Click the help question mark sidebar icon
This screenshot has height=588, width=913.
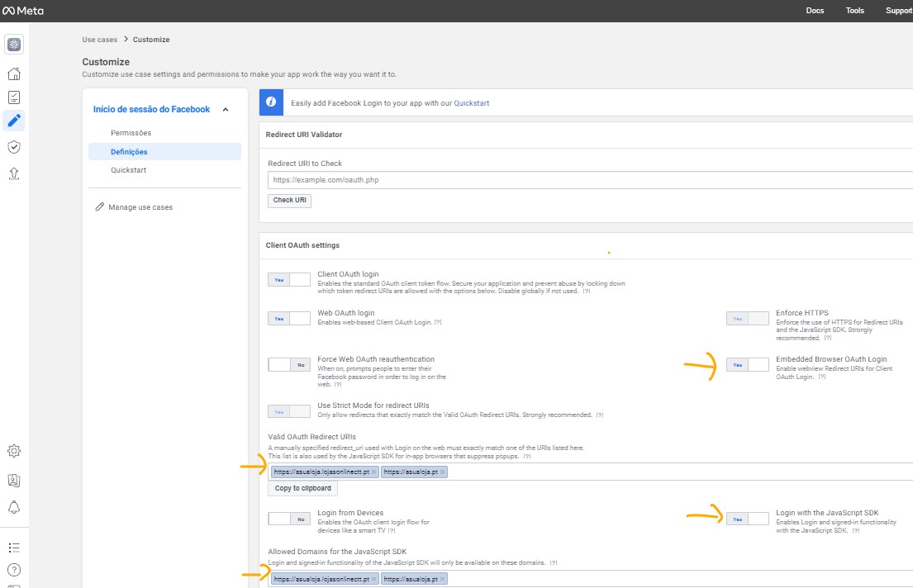14,570
